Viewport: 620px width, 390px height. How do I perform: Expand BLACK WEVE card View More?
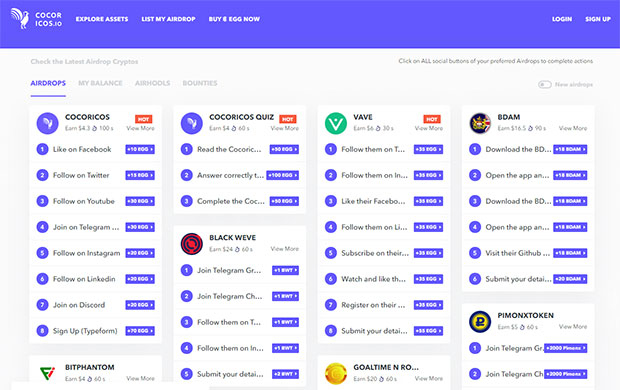(285, 249)
